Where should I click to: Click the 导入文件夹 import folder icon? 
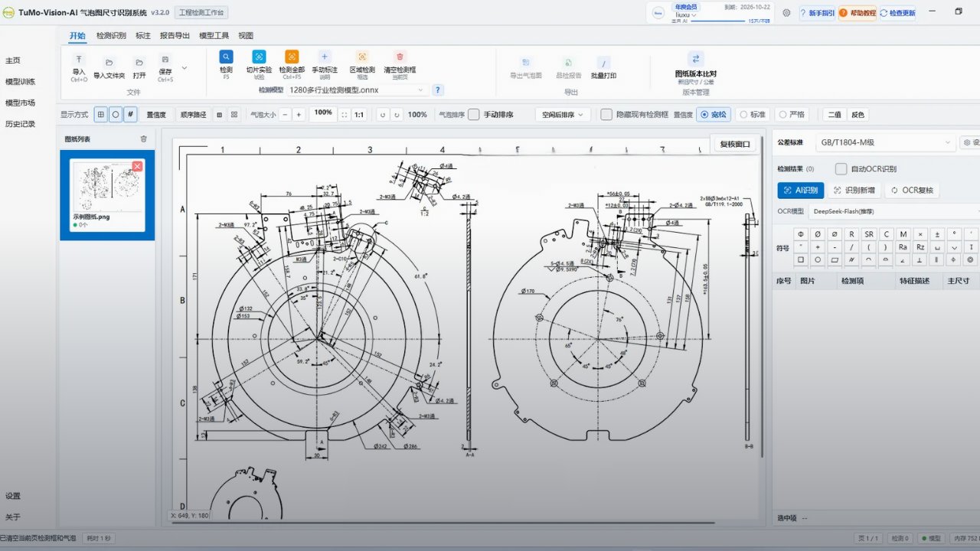[109, 62]
